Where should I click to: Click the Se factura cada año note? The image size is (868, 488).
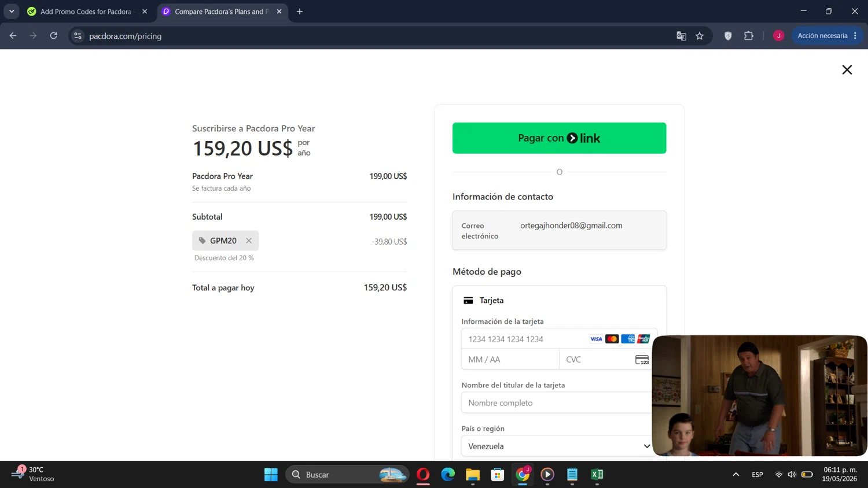pos(221,188)
